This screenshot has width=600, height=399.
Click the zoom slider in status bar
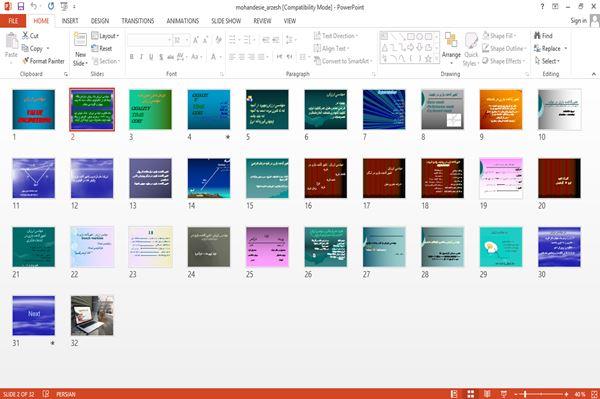click(541, 394)
